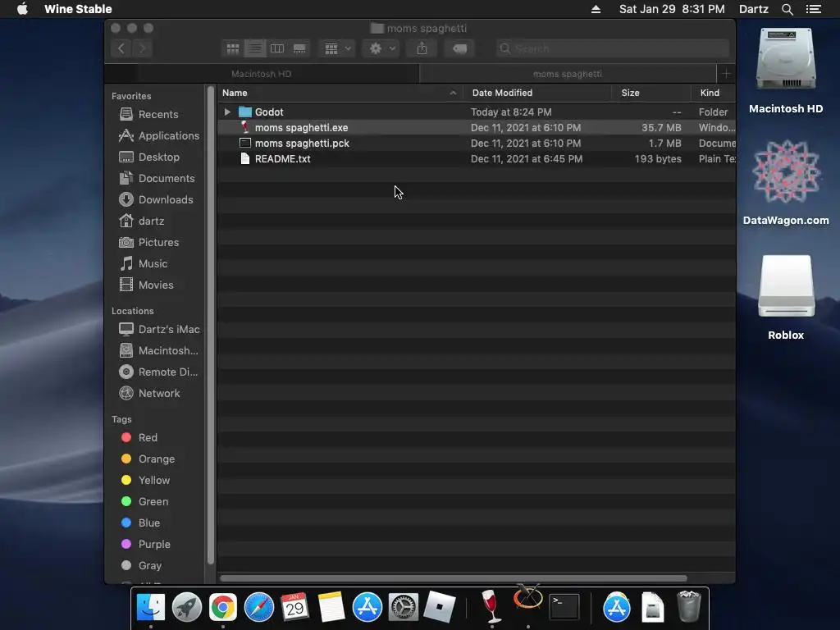Screen dimensions: 840x630
Task: Click the horizontal scrollbar of file list
Action: point(453,578)
